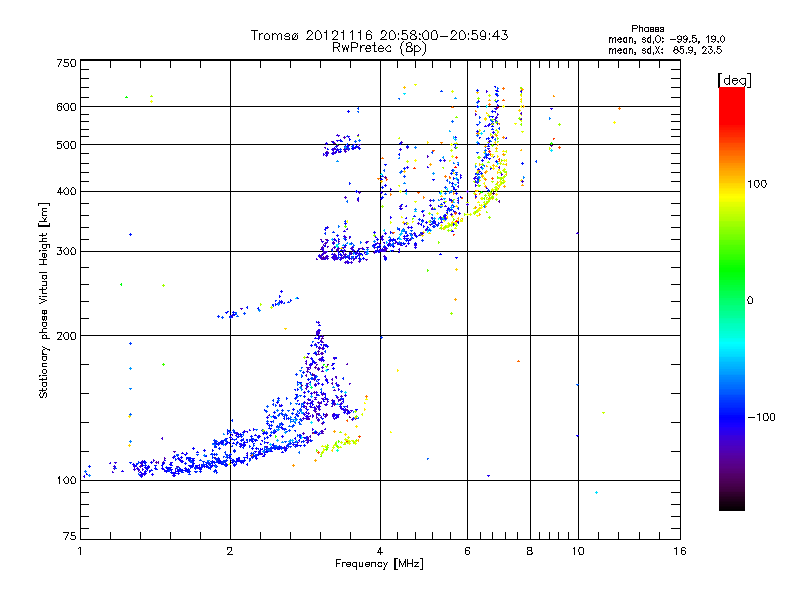Click the y-axis tick label "750"
800x600 pixels.
[x=66, y=63]
